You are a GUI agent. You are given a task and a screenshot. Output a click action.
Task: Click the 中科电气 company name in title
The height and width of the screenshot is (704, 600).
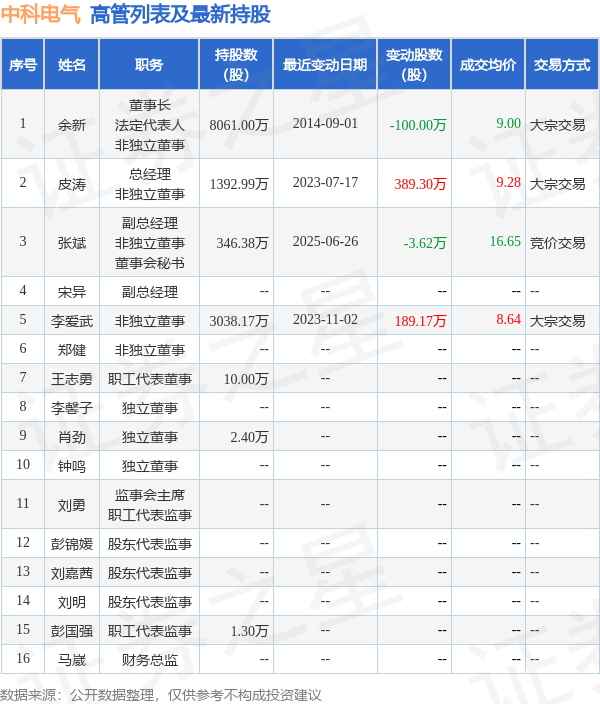click(41, 15)
